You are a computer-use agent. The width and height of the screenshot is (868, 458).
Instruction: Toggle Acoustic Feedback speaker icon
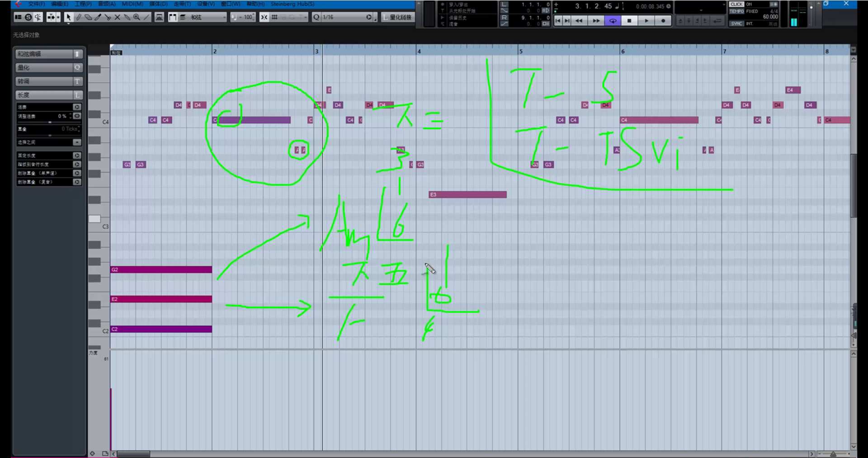(38, 17)
